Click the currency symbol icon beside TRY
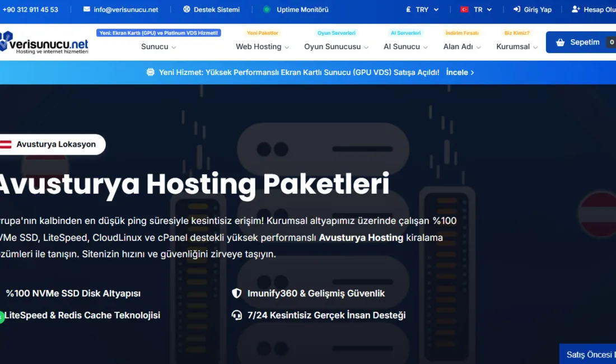Screen dimensions: 616x364 (x=408, y=10)
